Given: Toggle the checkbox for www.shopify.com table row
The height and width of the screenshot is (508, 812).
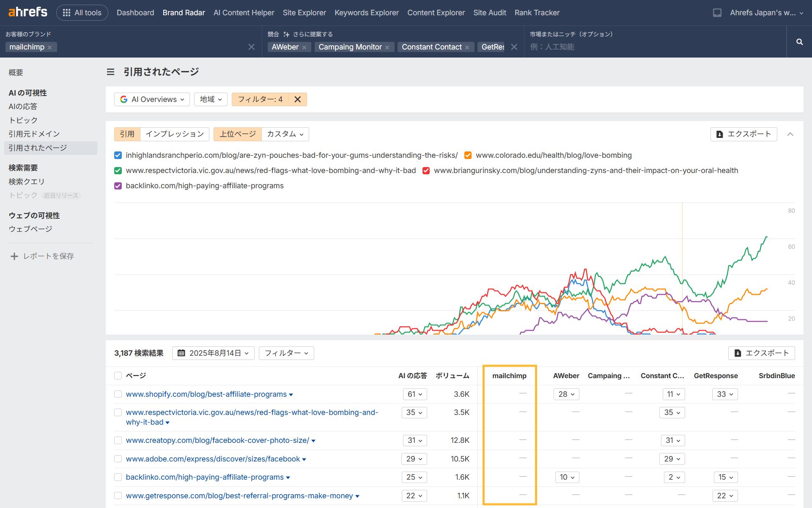Looking at the screenshot, I should pos(118,394).
